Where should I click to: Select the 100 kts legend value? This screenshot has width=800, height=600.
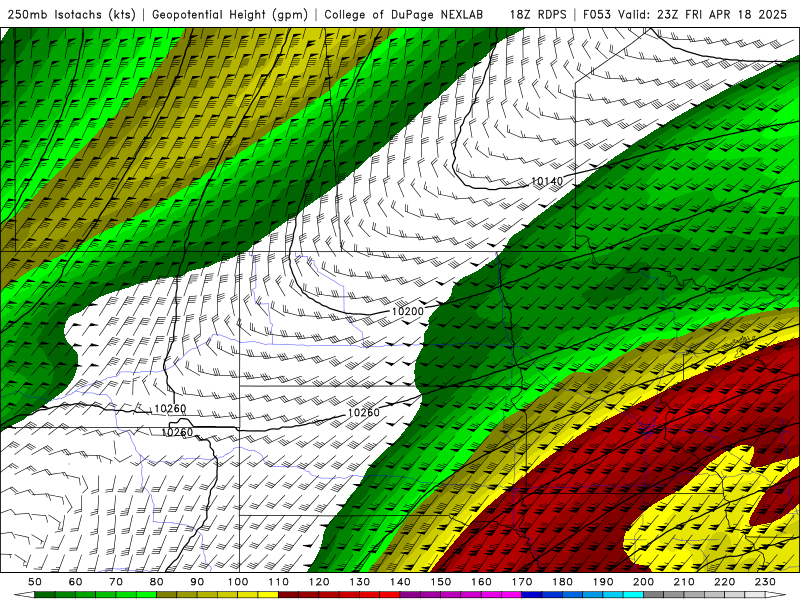[x=238, y=582]
